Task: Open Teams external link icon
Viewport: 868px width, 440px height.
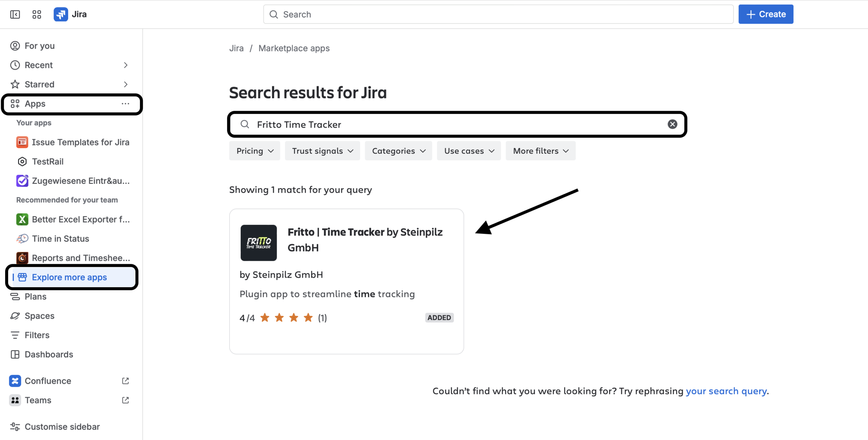Action: coord(125,400)
